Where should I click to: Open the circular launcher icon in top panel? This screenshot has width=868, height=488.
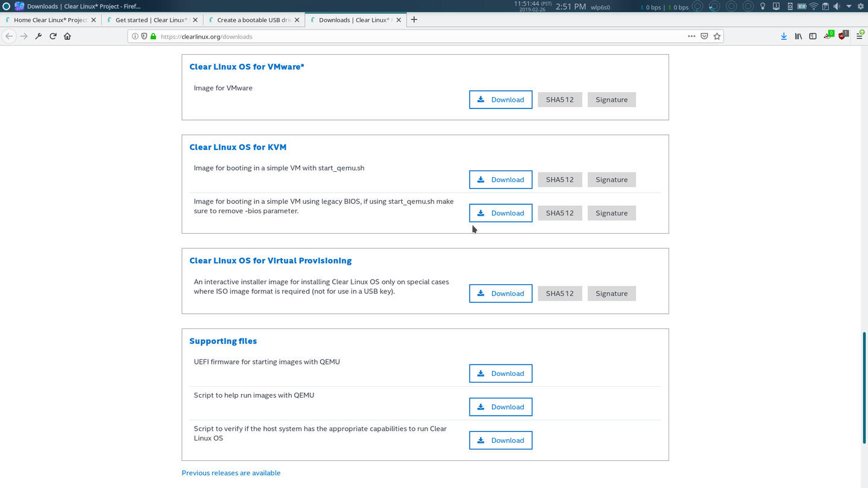(6, 7)
